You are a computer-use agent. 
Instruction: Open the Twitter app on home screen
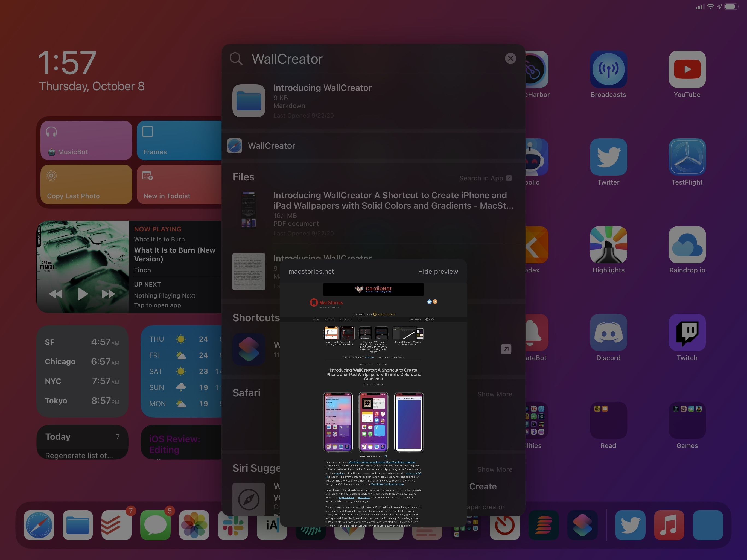click(608, 157)
